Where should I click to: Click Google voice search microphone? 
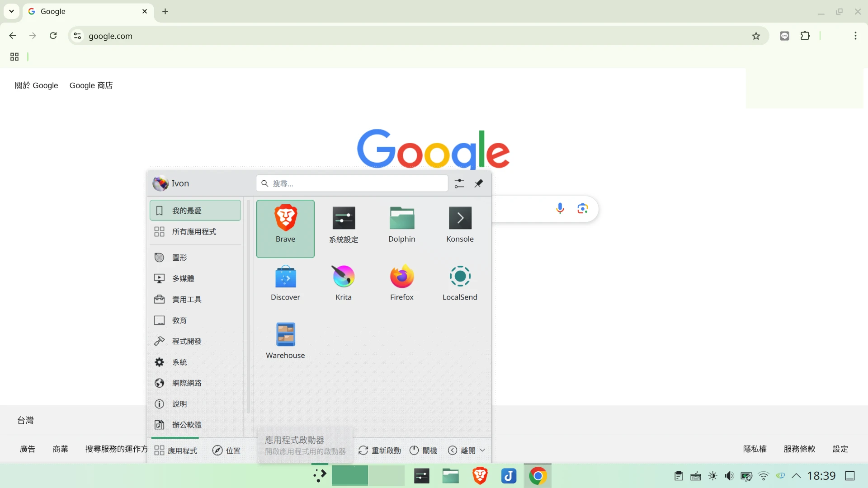point(560,208)
